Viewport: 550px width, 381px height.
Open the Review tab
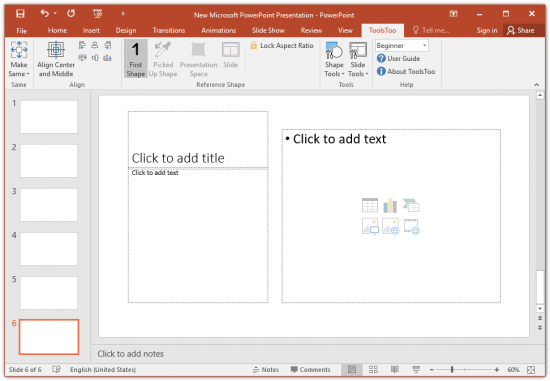click(311, 31)
